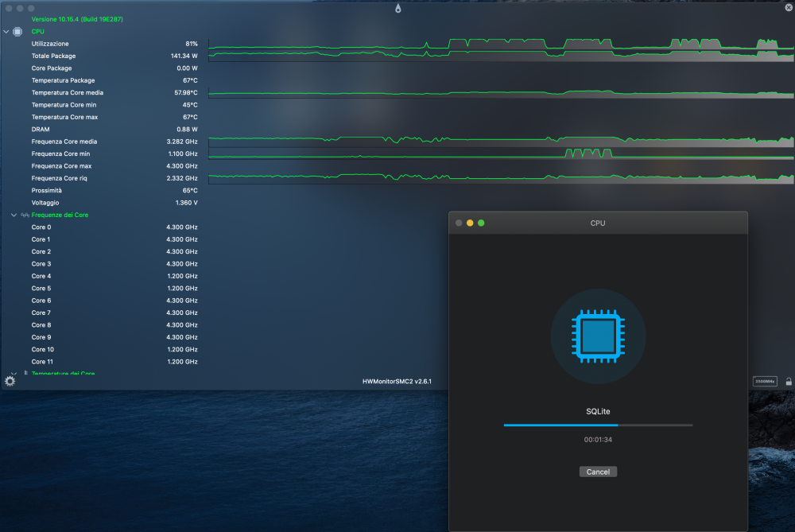The image size is (795, 532).
Task: Select the Core 9 frequency row
Action: 114,336
